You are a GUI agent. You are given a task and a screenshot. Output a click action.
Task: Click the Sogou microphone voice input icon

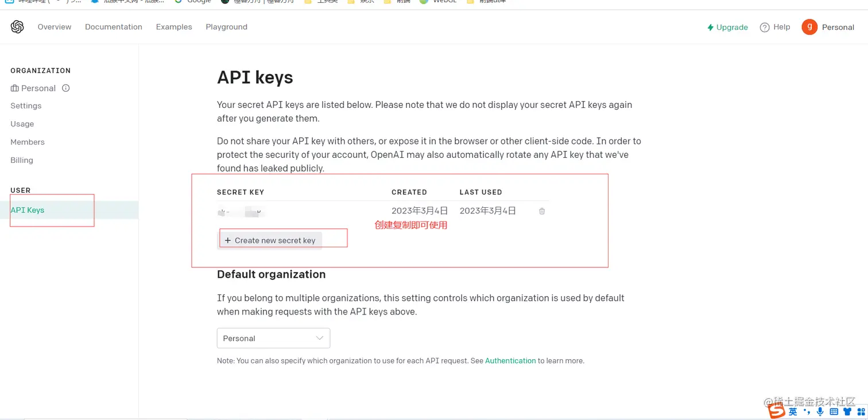pyautogui.click(x=820, y=412)
